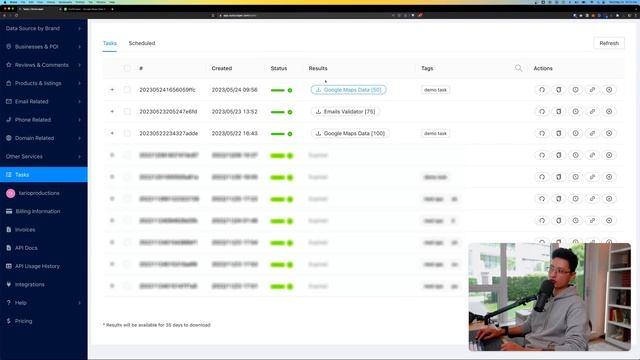640x360 pixels.
Task: Delete the Google Maps Data [100] task
Action: [609, 133]
